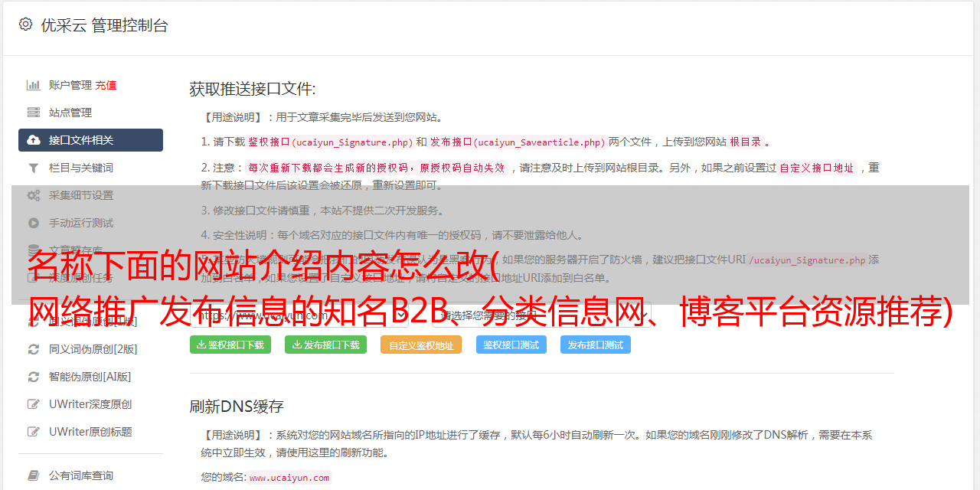This screenshot has width=980, height=490.
Task: Click the www.ucaiyun.com domain code text
Action: pos(289,477)
